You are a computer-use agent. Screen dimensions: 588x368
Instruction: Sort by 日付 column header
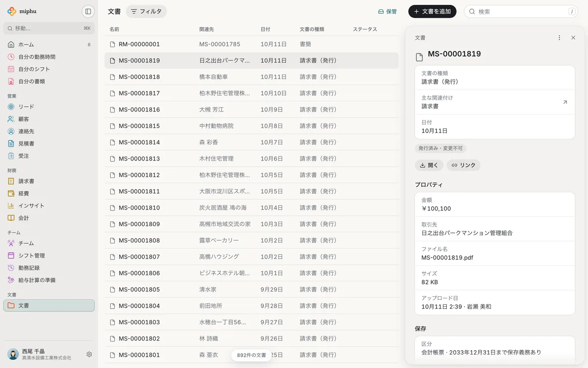click(x=266, y=29)
